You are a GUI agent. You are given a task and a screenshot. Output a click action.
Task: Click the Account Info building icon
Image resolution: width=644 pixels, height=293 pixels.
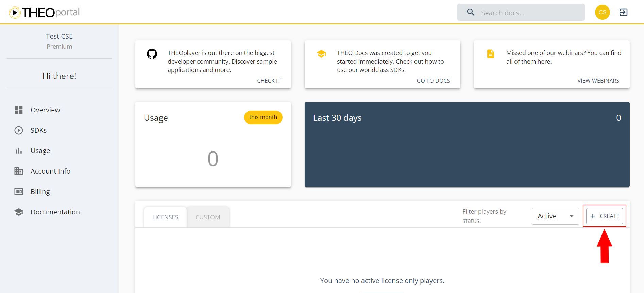pos(19,171)
